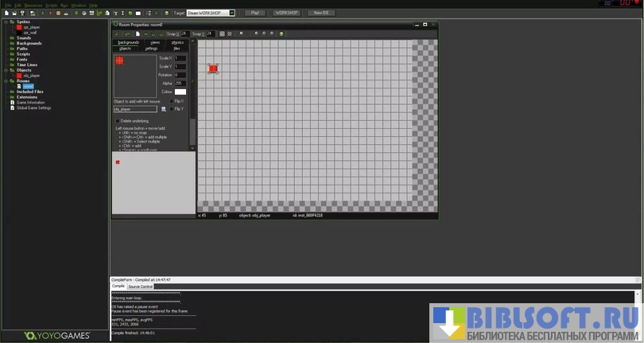Screen dimensions: 644x343
Task: Click the Snap X input field
Action: 184,33
